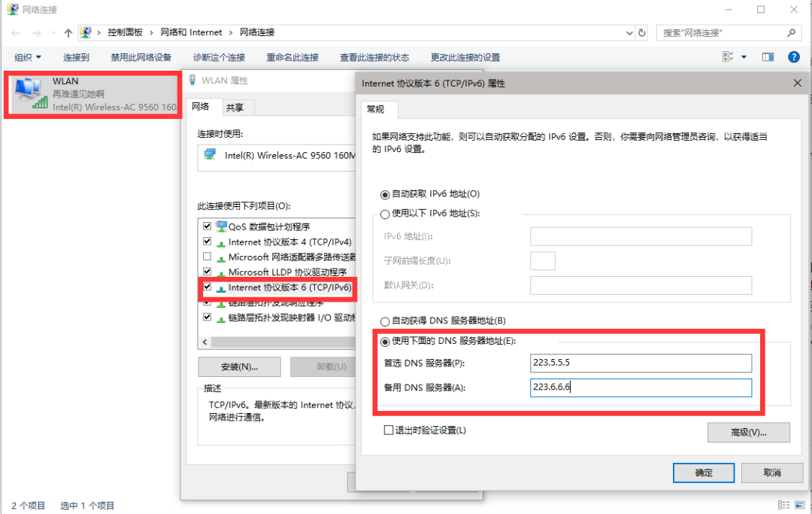812x514 pixels.
Task: Check the 退出时验证设置 option
Action: (x=389, y=429)
